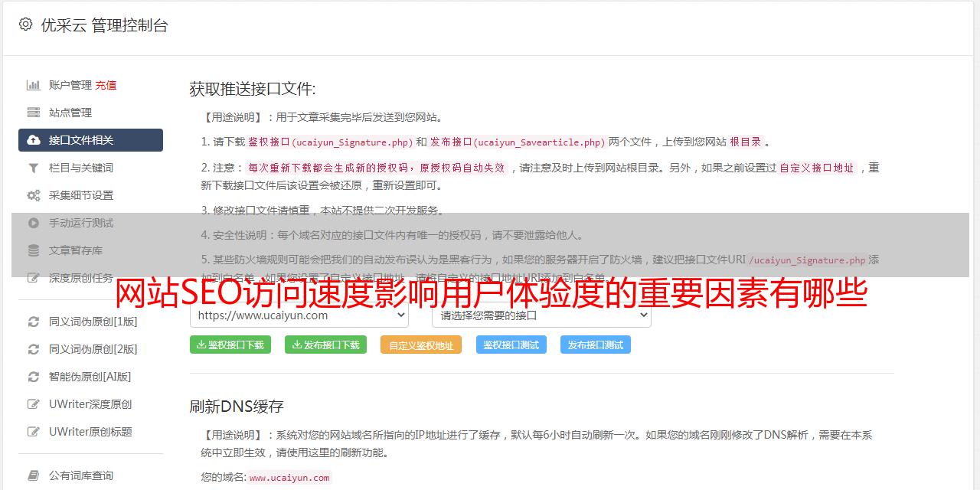Click the www.ucaiyun.com domain text

point(289,477)
